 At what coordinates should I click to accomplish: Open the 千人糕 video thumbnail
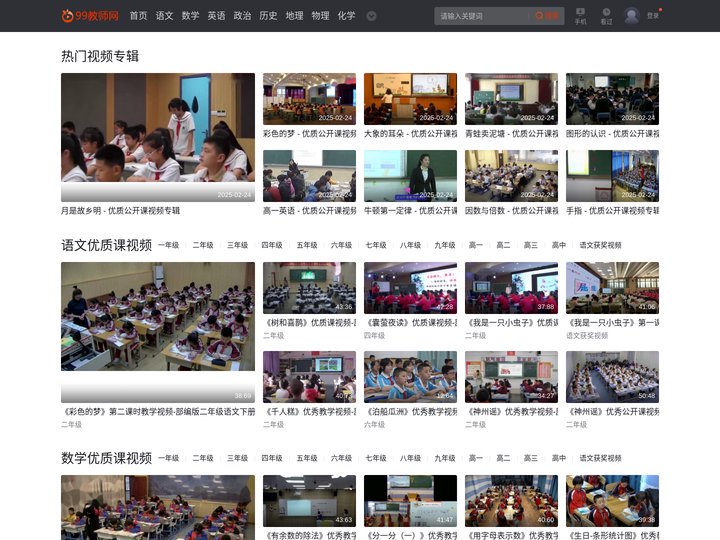[x=309, y=377]
